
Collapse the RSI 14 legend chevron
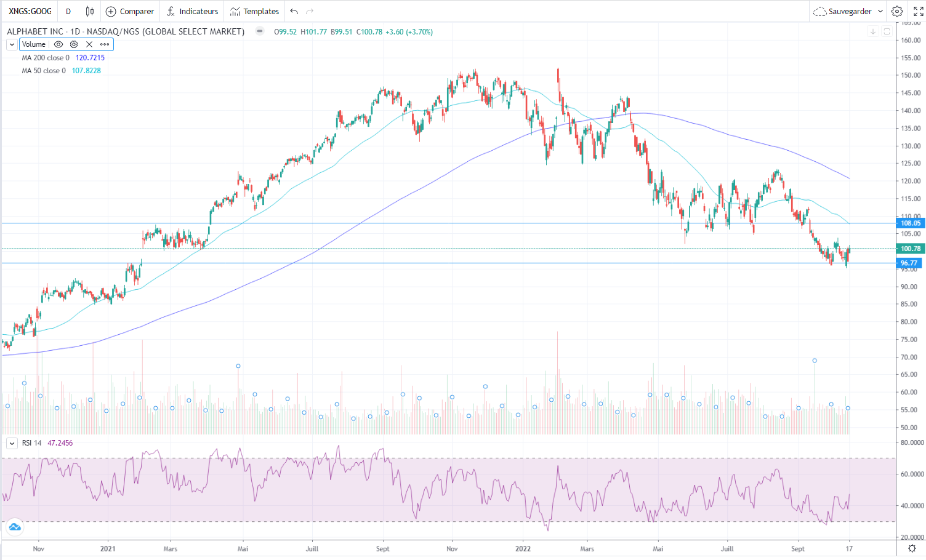tap(12, 443)
